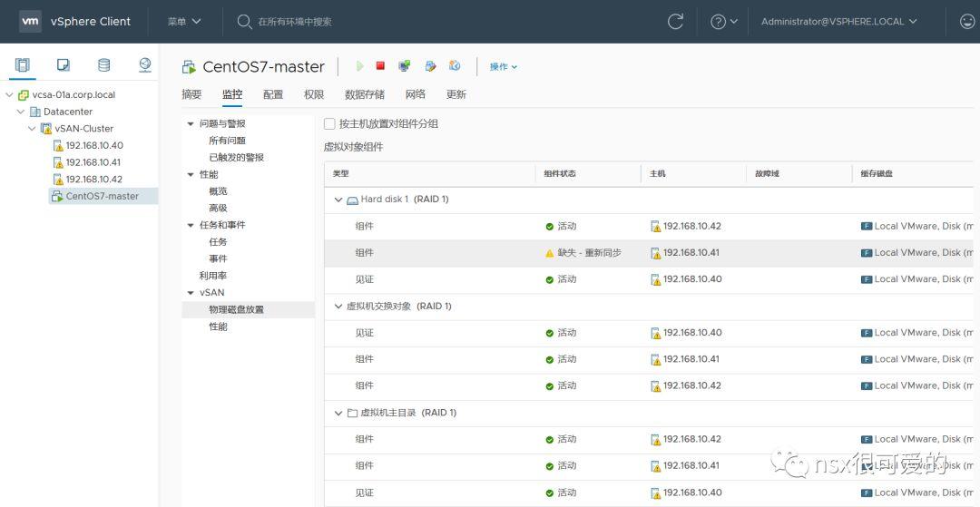Viewport: 980px width, 507px height.
Task: Open the Administrator@VSPHERE.LOCAL user menu
Action: 838,21
